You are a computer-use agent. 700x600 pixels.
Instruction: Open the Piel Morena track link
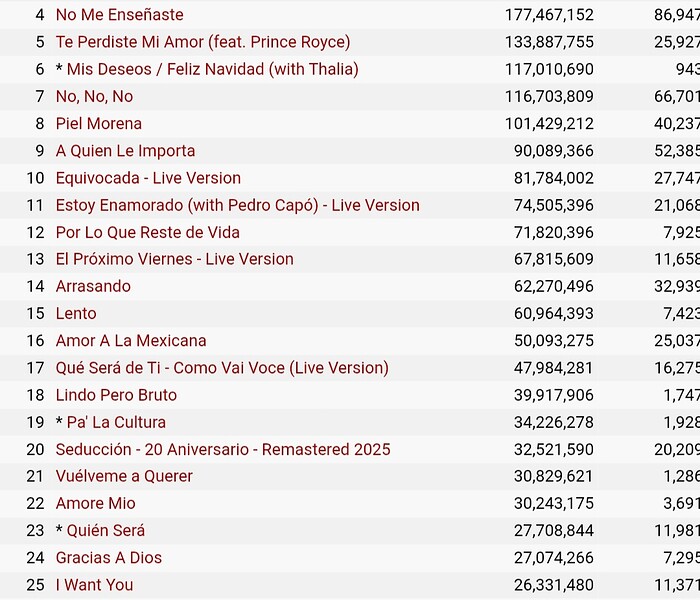pyautogui.click(x=99, y=124)
